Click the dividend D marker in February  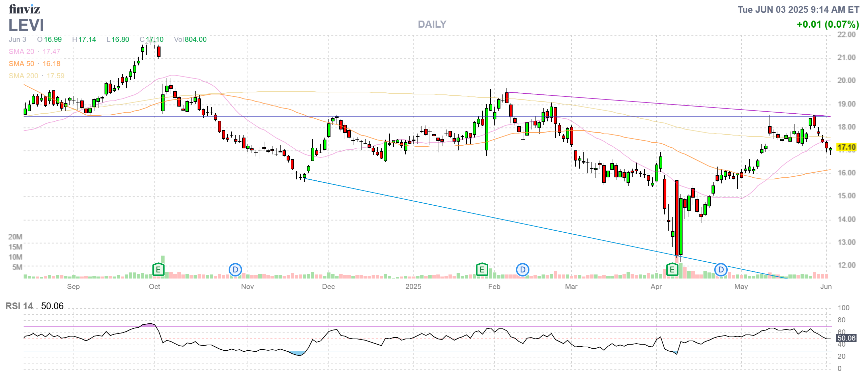[522, 269]
